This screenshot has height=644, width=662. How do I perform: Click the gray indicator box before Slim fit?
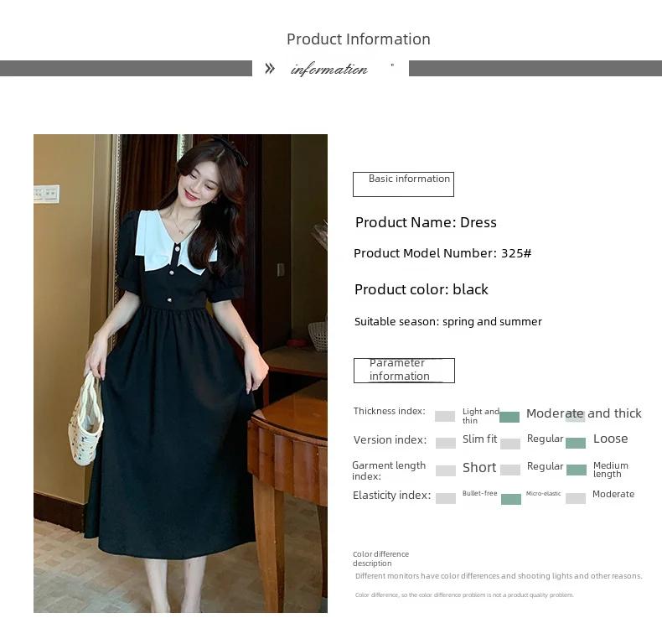click(x=446, y=443)
